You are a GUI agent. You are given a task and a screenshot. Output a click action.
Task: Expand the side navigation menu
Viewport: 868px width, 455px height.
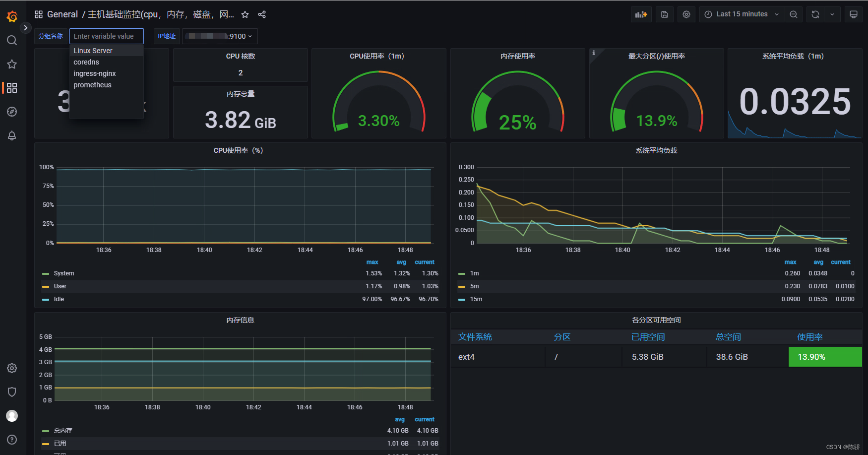pos(25,28)
